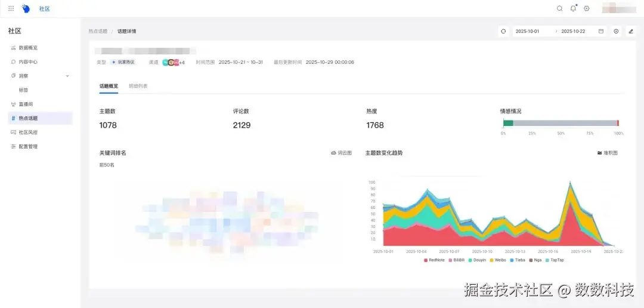
Task: Open hexagon settings icon in header
Action: click(587, 8)
